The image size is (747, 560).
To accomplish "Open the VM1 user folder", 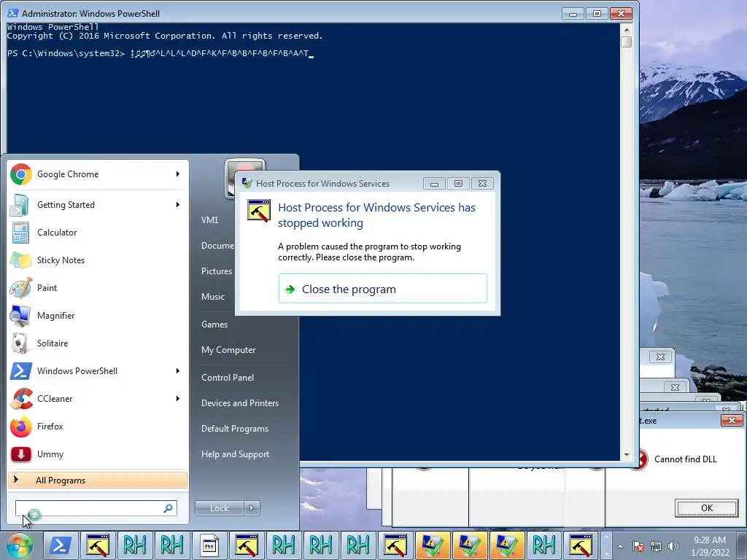I will (209, 220).
